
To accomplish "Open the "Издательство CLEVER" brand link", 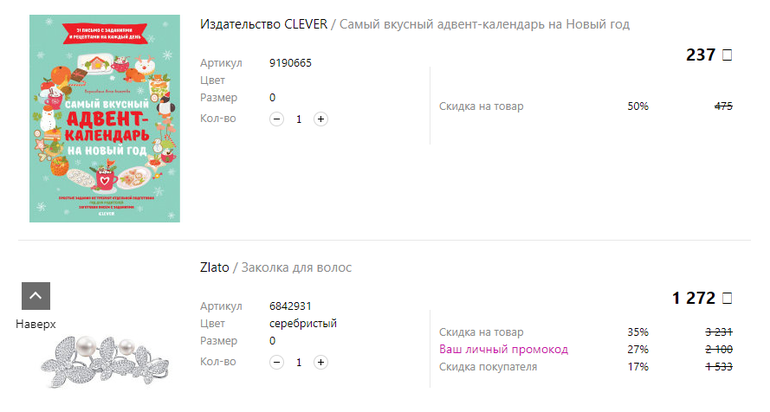I will coord(264,24).
